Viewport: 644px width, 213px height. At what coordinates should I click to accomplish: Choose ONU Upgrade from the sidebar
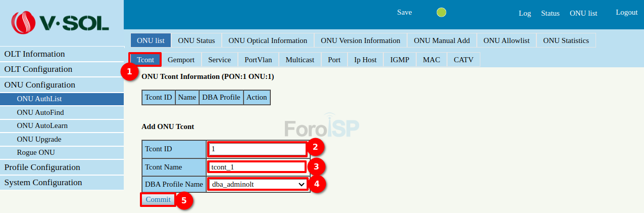(39, 139)
